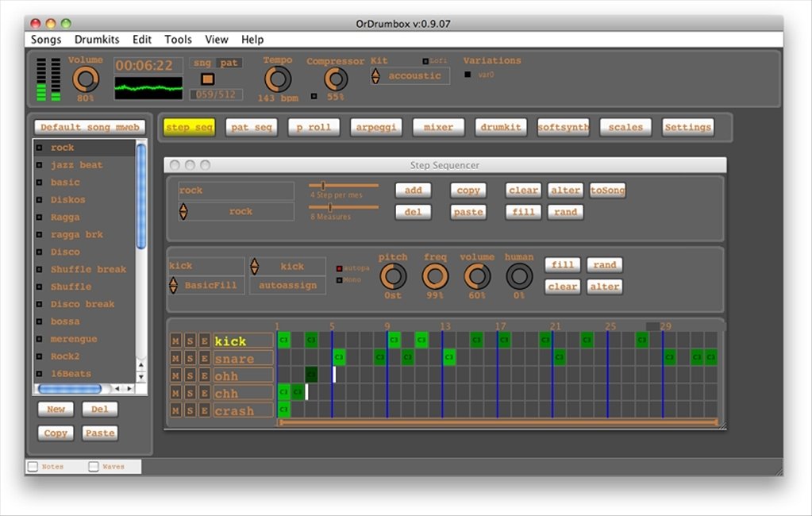Click the track rand button
Screen dimensions: 812x516
coord(605,264)
